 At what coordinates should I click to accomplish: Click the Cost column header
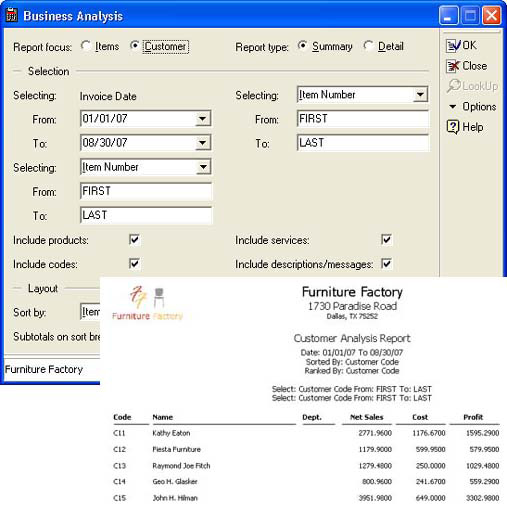(x=420, y=417)
